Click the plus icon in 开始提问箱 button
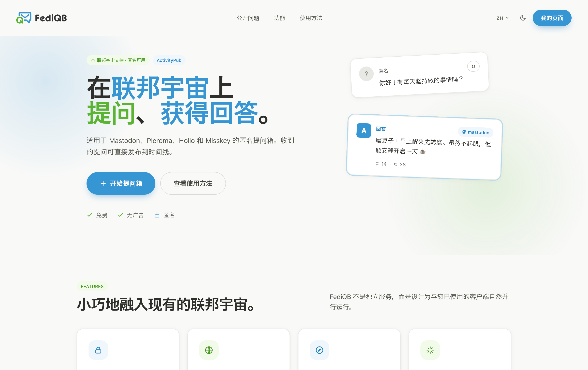This screenshot has height=370, width=588. [103, 183]
